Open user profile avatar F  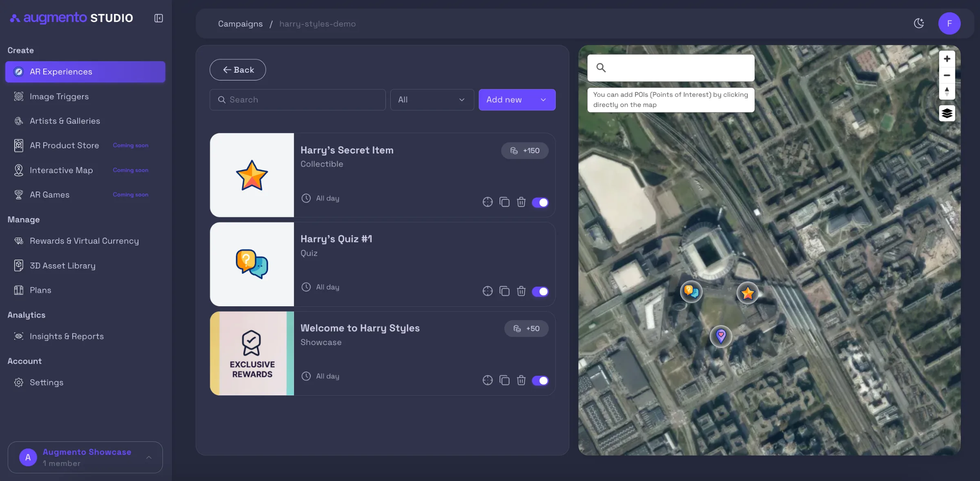point(949,23)
